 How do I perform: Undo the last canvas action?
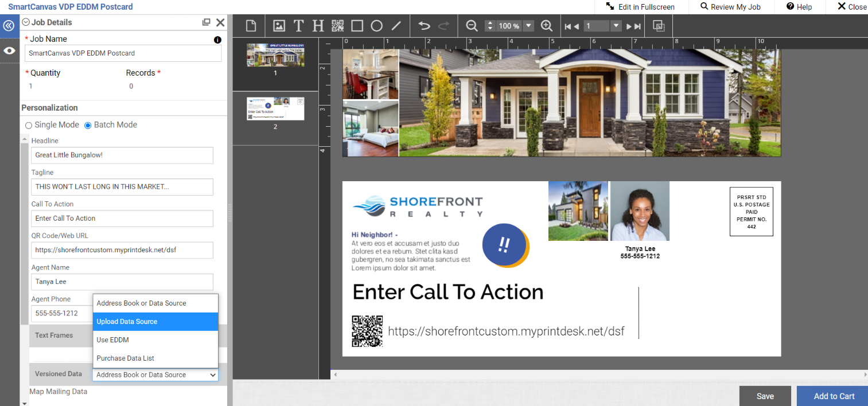pyautogui.click(x=424, y=26)
